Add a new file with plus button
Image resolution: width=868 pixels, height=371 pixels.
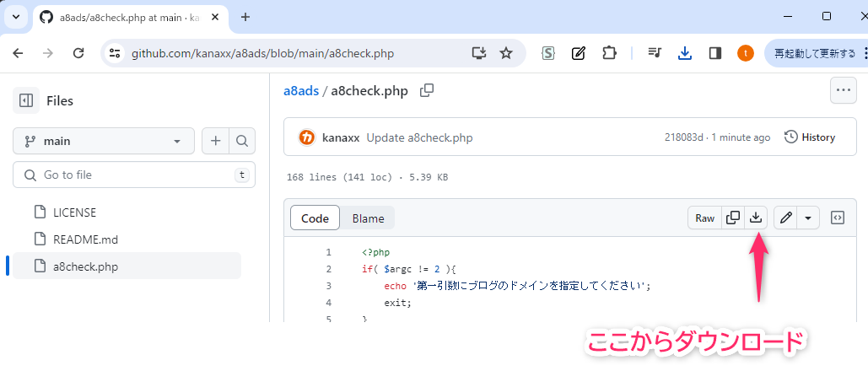point(215,141)
